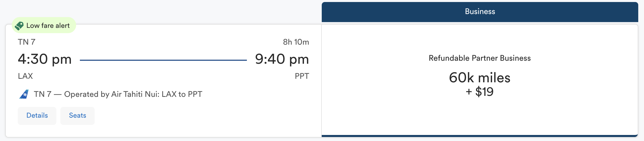Click the Air Tahiti Nui tail logo
This screenshot has width=644, height=141.
coord(24,94)
